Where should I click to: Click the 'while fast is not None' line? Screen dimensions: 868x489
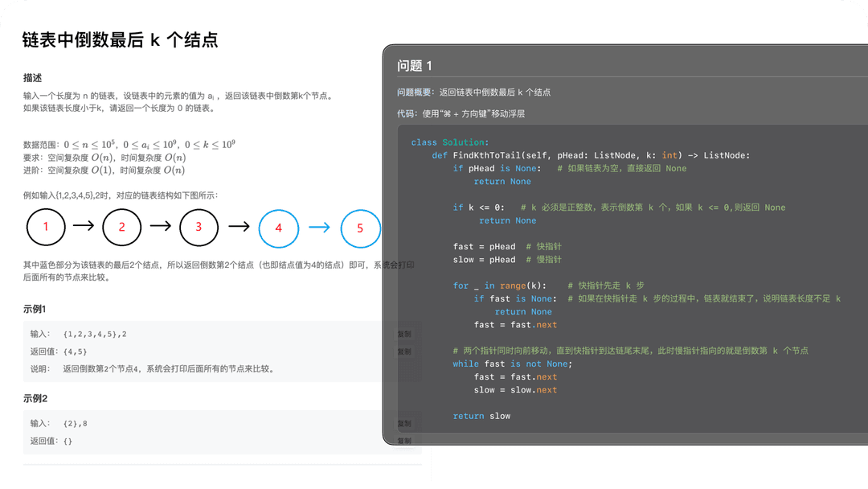[512, 364]
